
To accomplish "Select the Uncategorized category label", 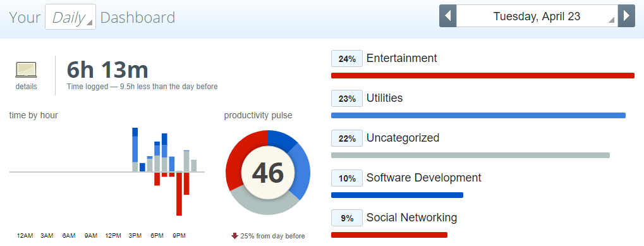I will pos(403,138).
